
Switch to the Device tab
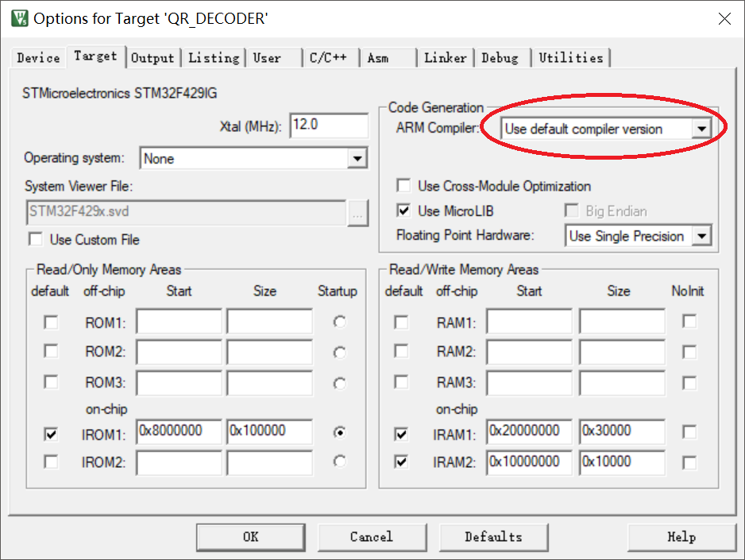[x=38, y=58]
